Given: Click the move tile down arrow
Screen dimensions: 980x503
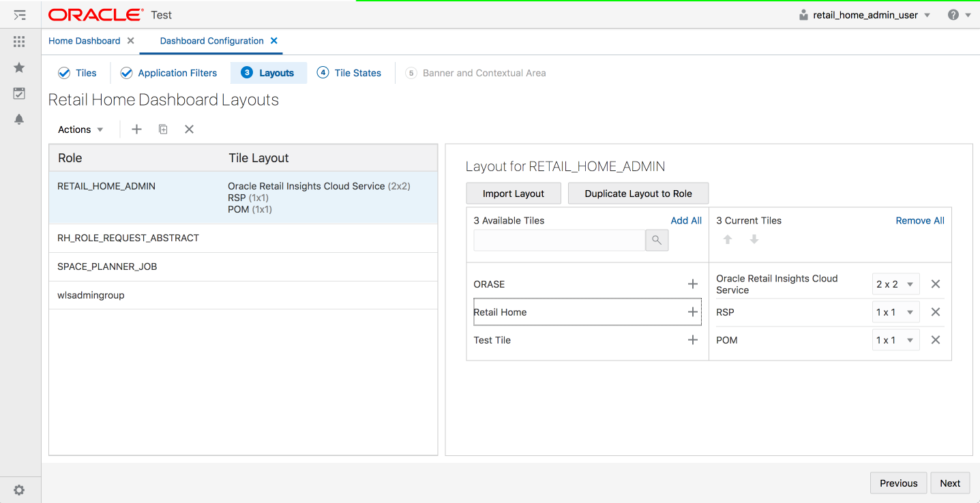Looking at the screenshot, I should [754, 239].
